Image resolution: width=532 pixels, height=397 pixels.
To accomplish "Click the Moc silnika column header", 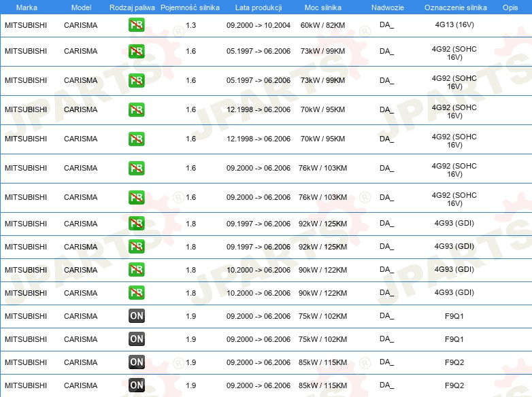I will point(322,7).
